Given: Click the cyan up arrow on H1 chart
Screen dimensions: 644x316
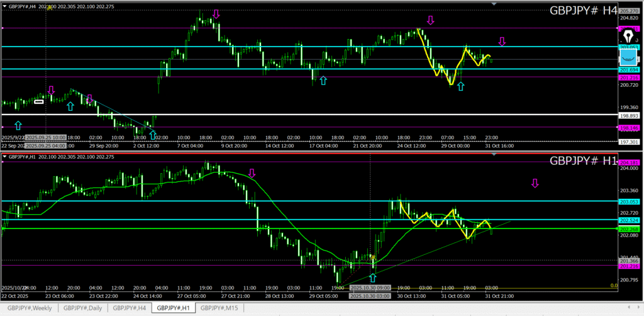Looking at the screenshot, I should [x=374, y=278].
